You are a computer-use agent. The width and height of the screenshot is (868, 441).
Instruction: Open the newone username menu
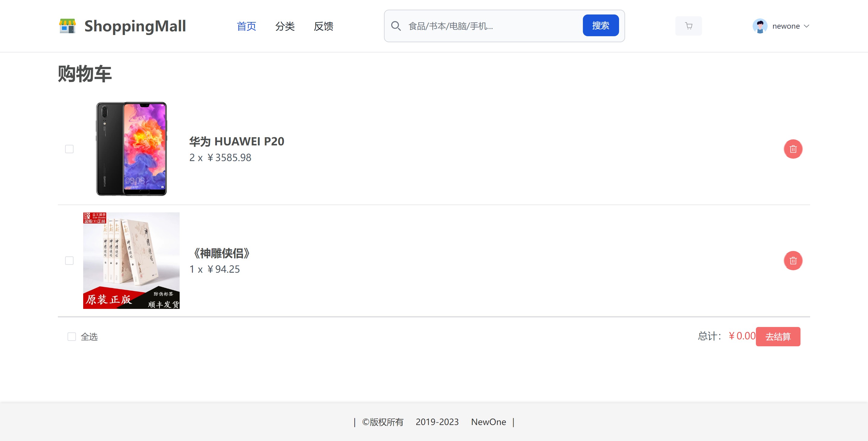tap(786, 26)
